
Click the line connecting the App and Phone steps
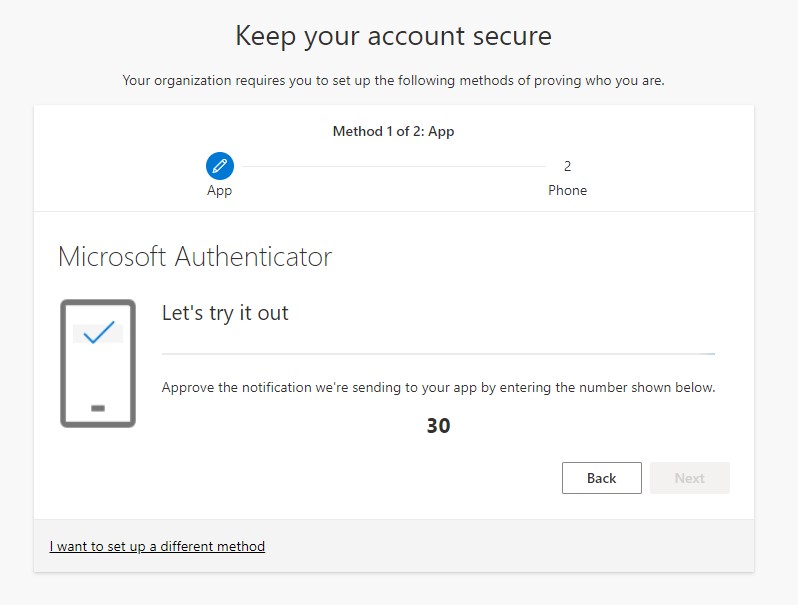coord(394,166)
